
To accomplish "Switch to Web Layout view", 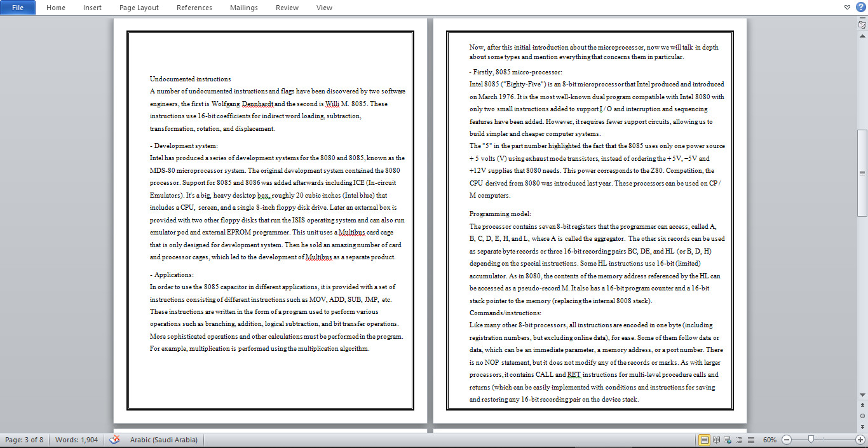I will point(727,440).
